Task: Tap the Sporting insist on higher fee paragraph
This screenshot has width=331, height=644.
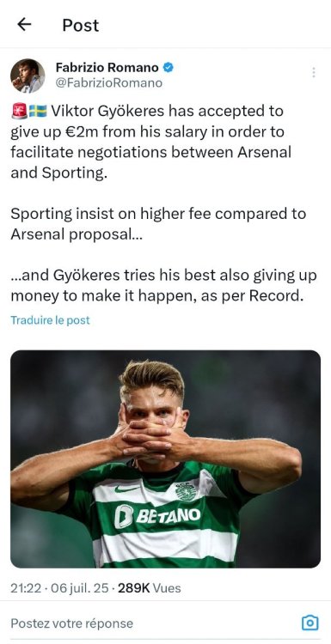Action: 158,224
